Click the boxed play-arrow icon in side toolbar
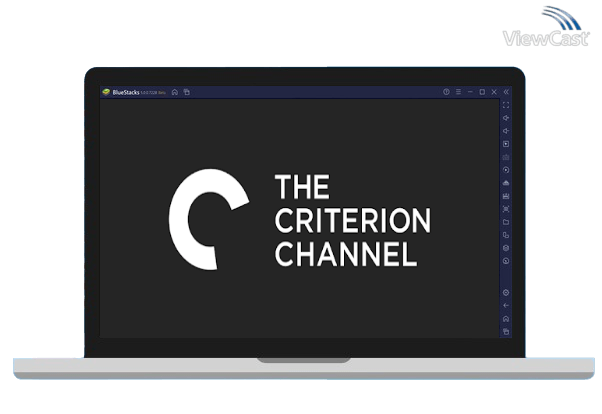Image resolution: width=602 pixels, height=414 pixels. 506,144
